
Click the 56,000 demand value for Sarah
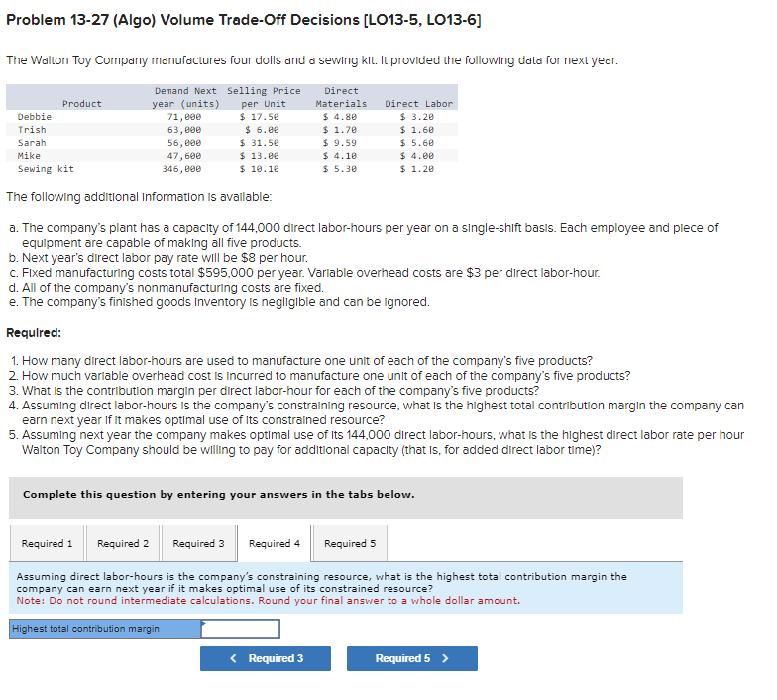[184, 143]
